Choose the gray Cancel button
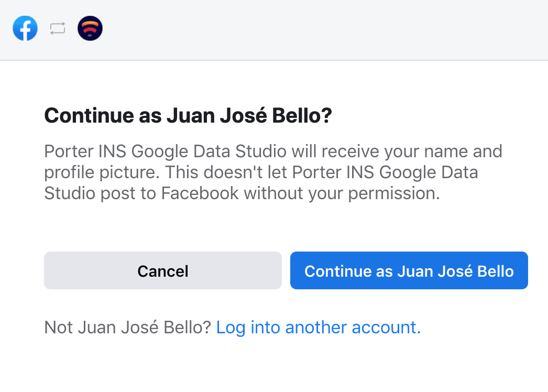 pyautogui.click(x=163, y=270)
